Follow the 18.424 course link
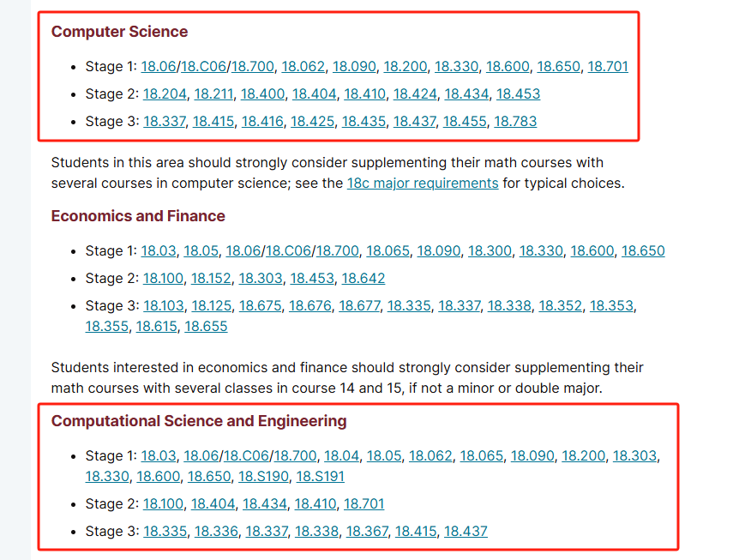 coord(415,93)
